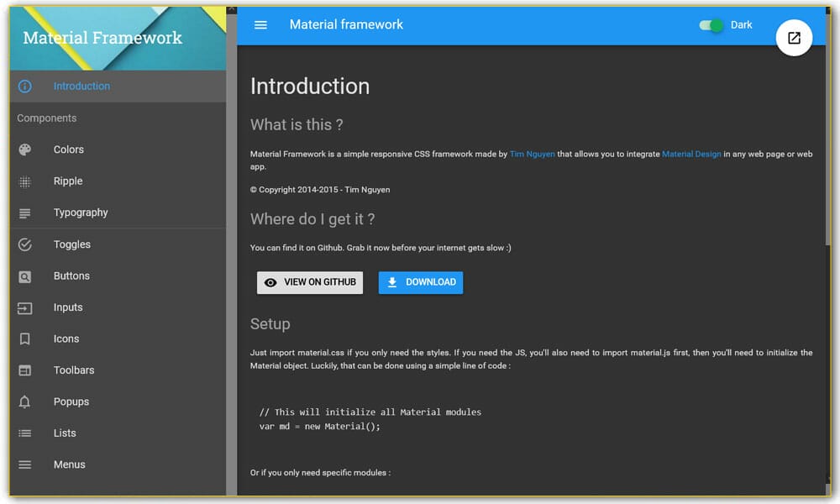
Task: Click the Toggles checkmark-circle icon
Action: (24, 244)
